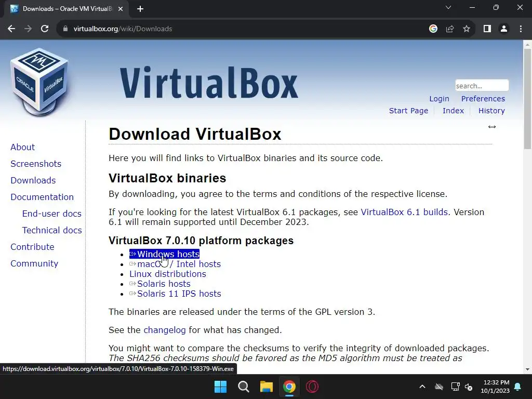The image size is (532, 399).
Task: Download the macOS / Intel hosts package
Action: pyautogui.click(x=175, y=264)
